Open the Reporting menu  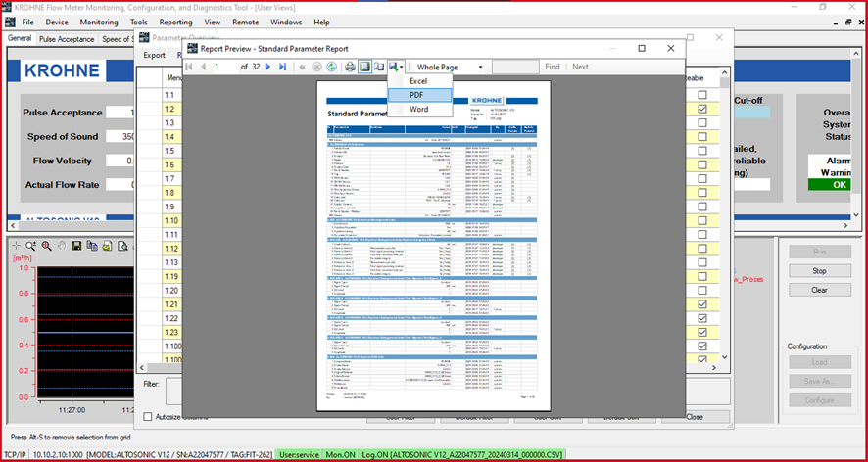pos(175,23)
